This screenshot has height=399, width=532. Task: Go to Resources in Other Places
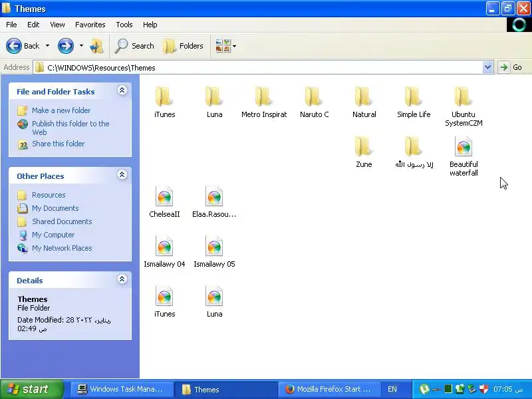coord(49,195)
